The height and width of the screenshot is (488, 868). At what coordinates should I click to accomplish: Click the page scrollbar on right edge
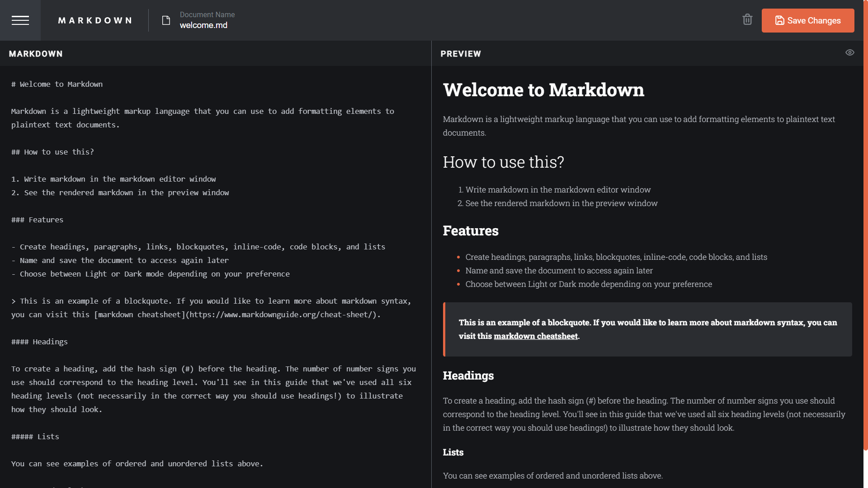point(865,226)
